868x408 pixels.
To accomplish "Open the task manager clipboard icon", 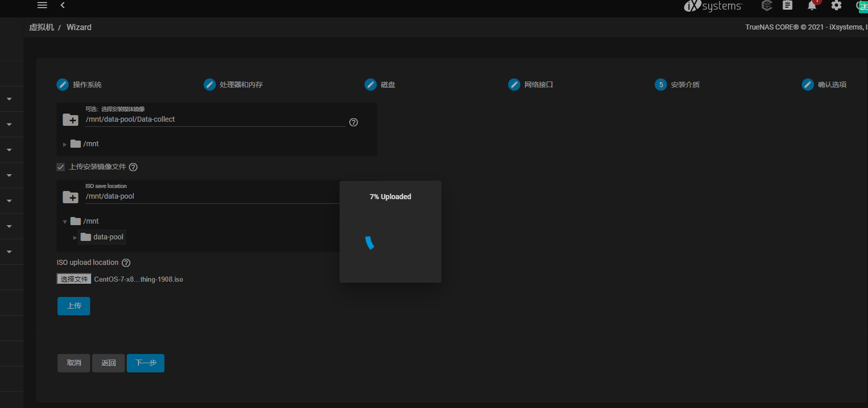I will [x=788, y=6].
